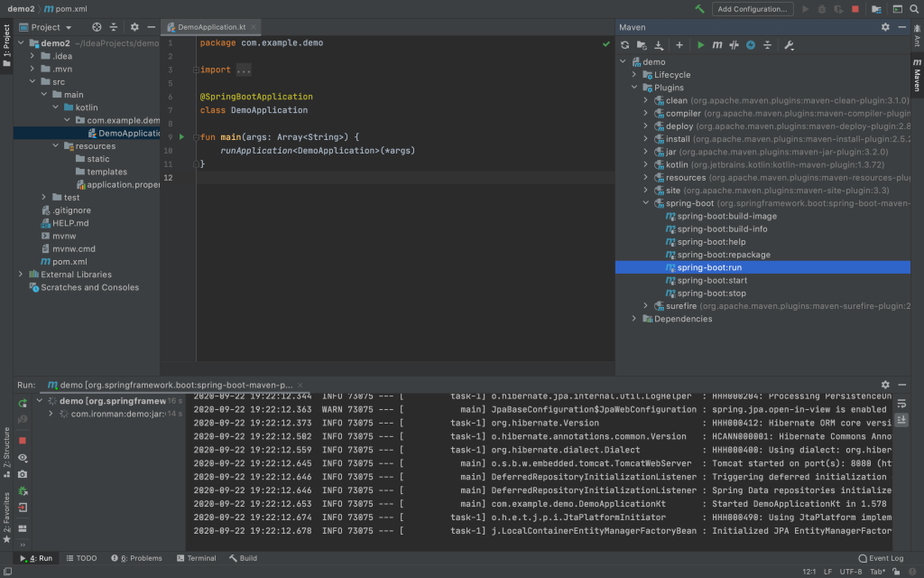Expand the Lifecycle node in Maven

(634, 75)
